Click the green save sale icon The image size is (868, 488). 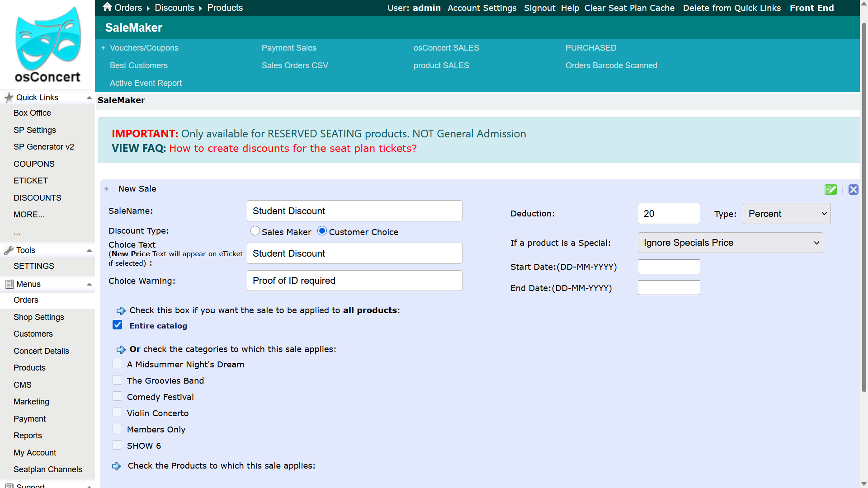830,190
